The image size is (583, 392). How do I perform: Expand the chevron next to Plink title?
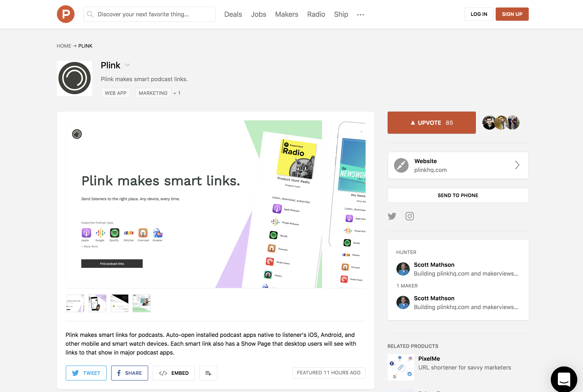[x=127, y=65]
